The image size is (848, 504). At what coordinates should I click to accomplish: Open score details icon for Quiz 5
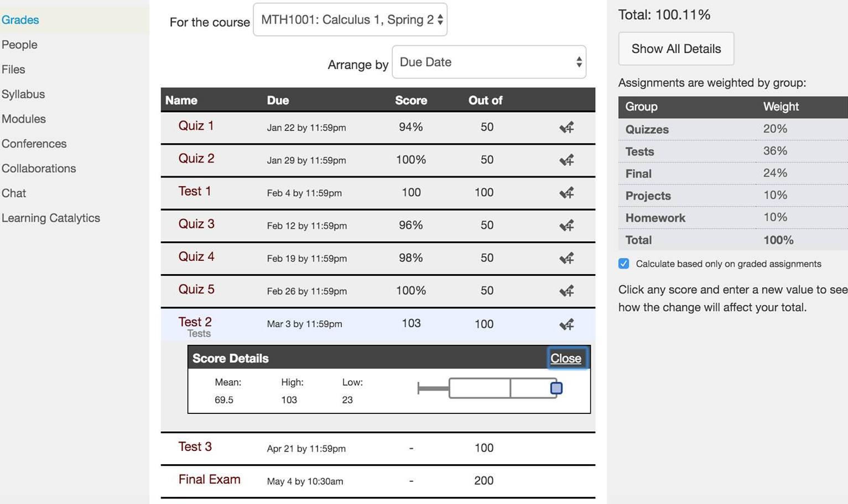pyautogui.click(x=566, y=291)
